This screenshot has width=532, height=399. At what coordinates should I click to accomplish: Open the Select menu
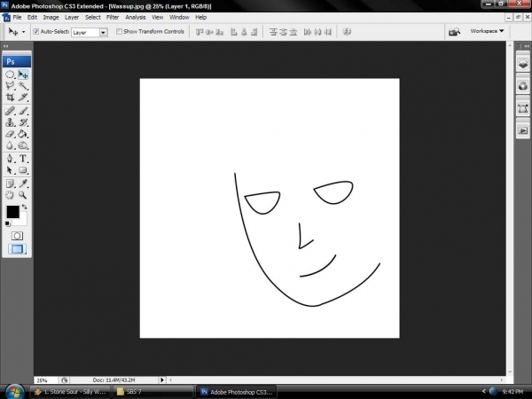click(x=92, y=18)
